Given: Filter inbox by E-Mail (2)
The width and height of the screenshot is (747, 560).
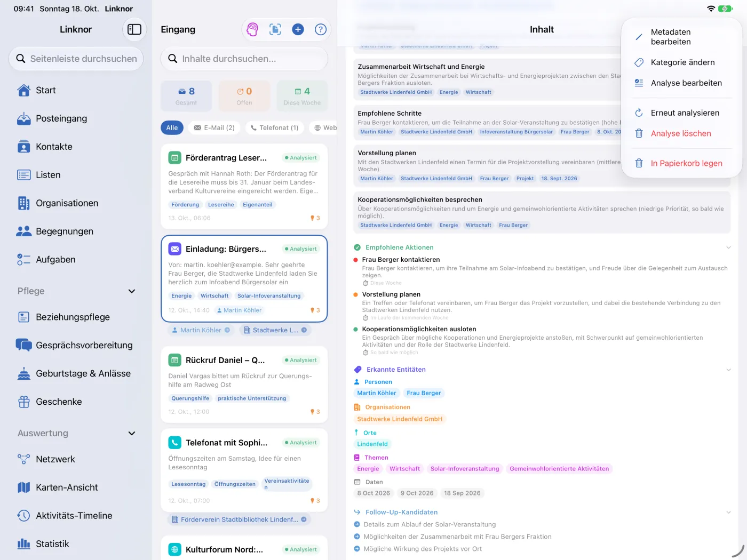Looking at the screenshot, I should [214, 127].
